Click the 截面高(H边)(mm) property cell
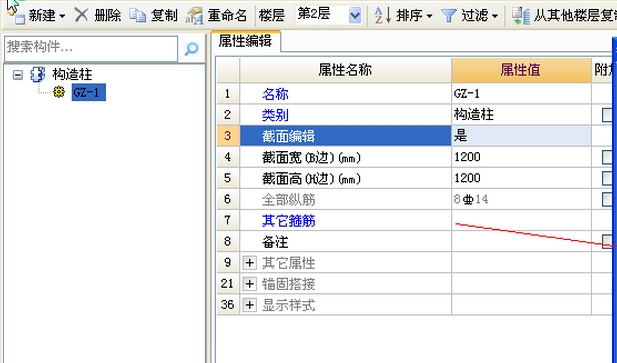Screen dimensions: 617x363 (x=345, y=178)
